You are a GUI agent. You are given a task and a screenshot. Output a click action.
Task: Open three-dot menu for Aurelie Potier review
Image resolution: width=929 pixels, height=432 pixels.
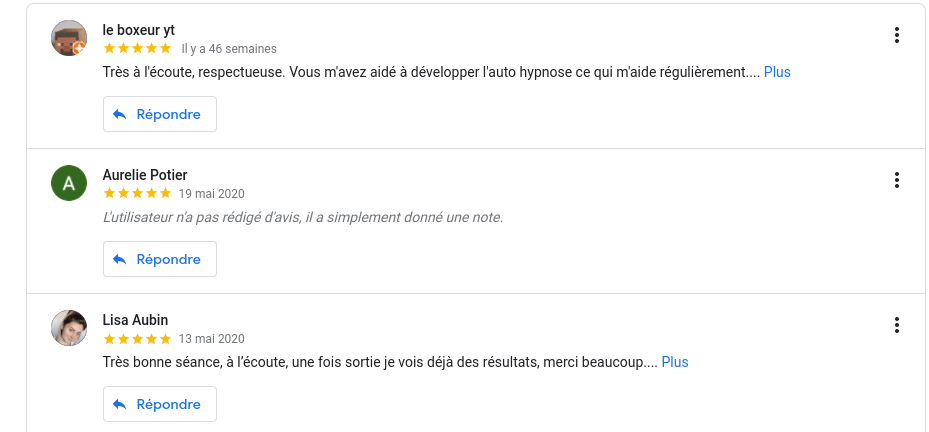(897, 180)
